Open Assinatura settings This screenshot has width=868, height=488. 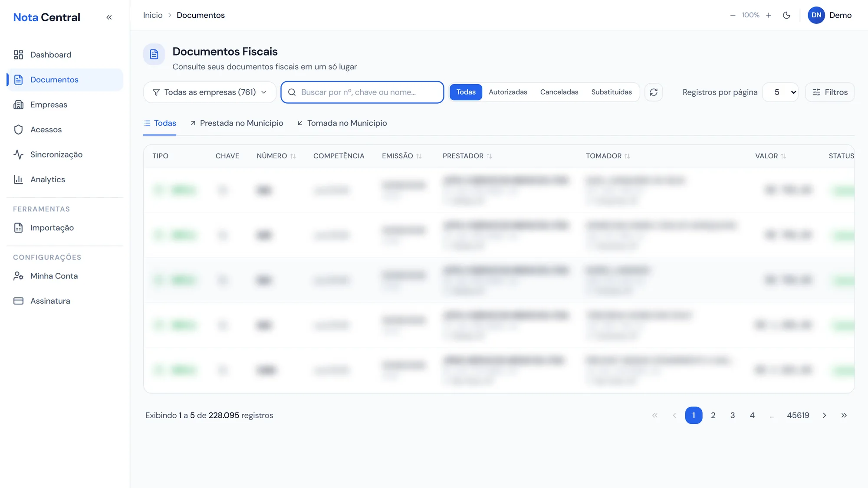(x=65, y=301)
